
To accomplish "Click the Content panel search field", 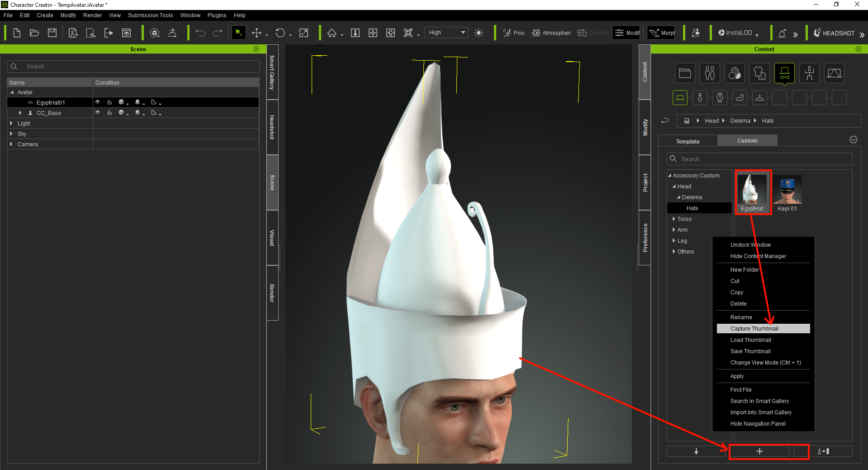I will (x=759, y=159).
